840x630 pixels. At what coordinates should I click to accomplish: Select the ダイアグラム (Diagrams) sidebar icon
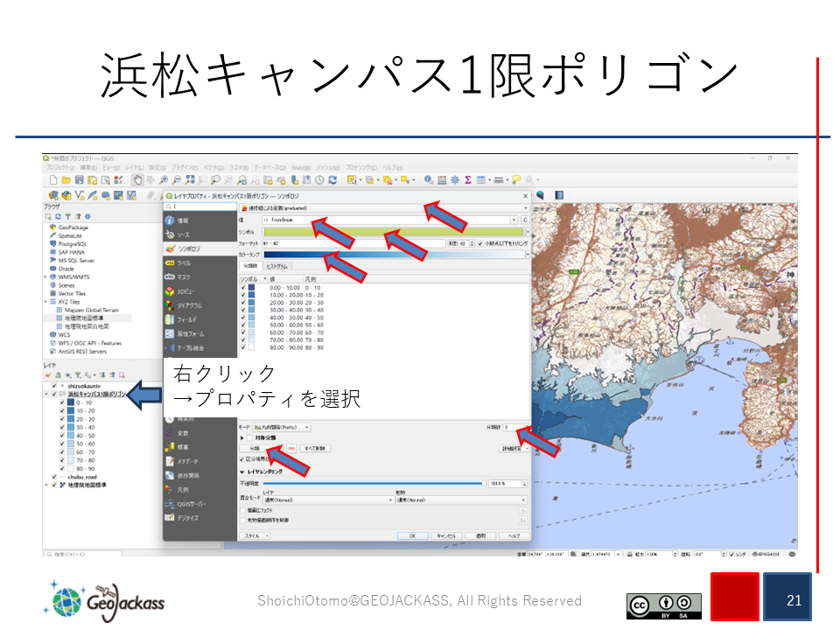[184, 305]
